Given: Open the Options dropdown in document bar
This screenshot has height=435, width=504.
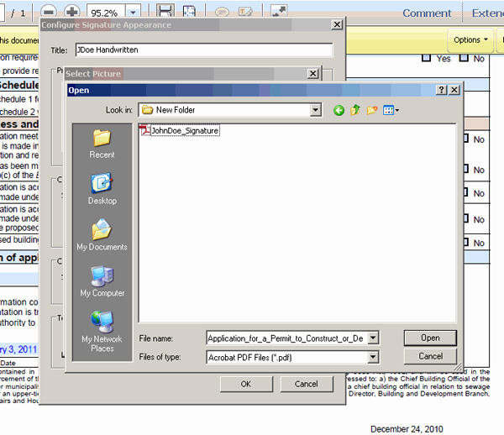Looking at the screenshot, I should (470, 39).
